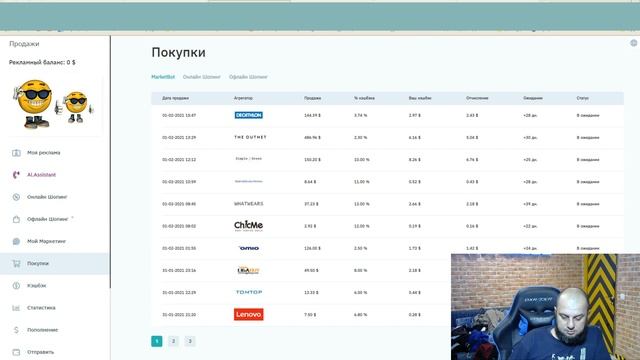Screen dimensions: 640x360
Task: Click the Пополнение dollar sign icon
Action: (x=16, y=330)
